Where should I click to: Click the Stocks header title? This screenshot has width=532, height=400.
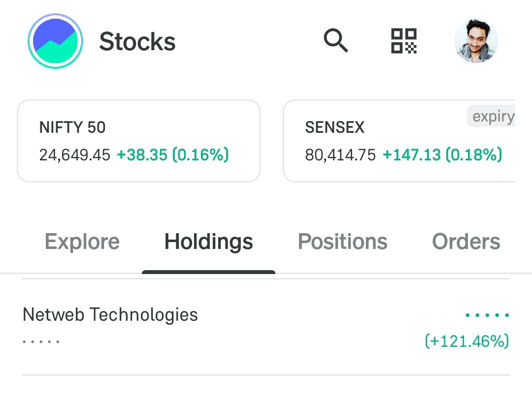click(137, 42)
